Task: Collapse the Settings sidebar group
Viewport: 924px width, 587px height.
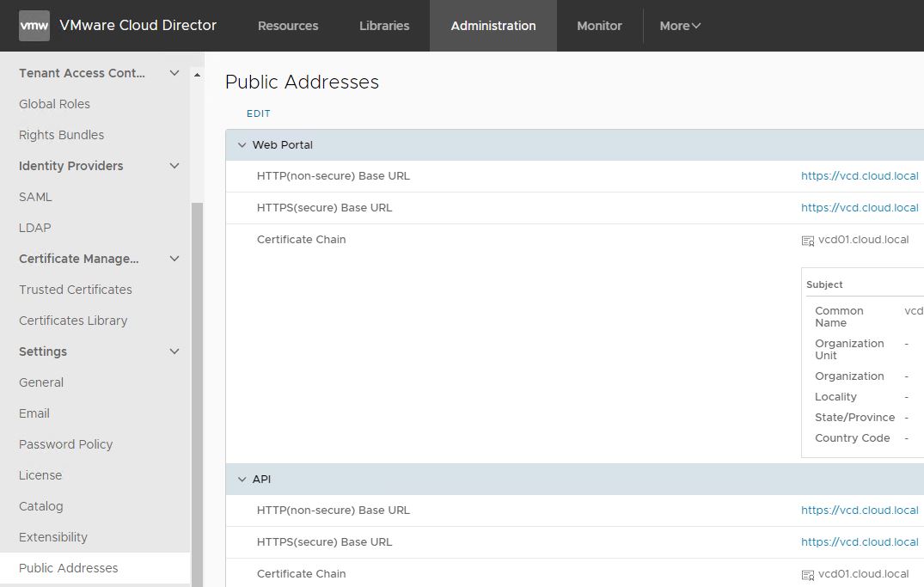Action: (174, 352)
